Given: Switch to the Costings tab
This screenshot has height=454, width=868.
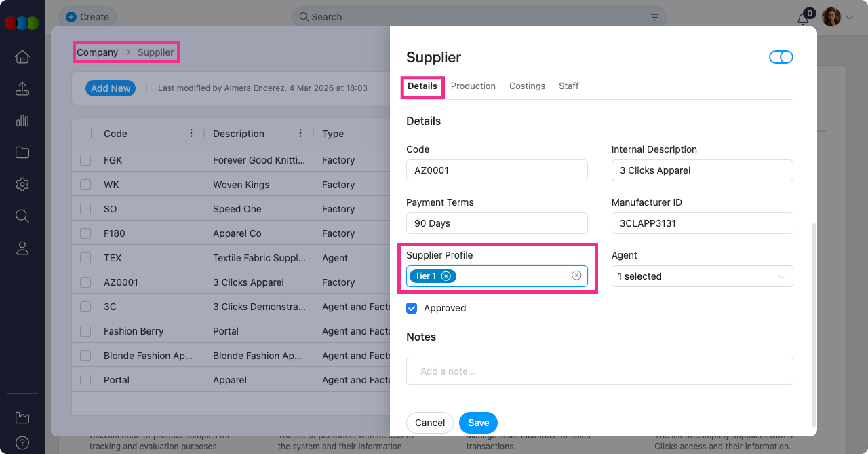Looking at the screenshot, I should coord(527,86).
